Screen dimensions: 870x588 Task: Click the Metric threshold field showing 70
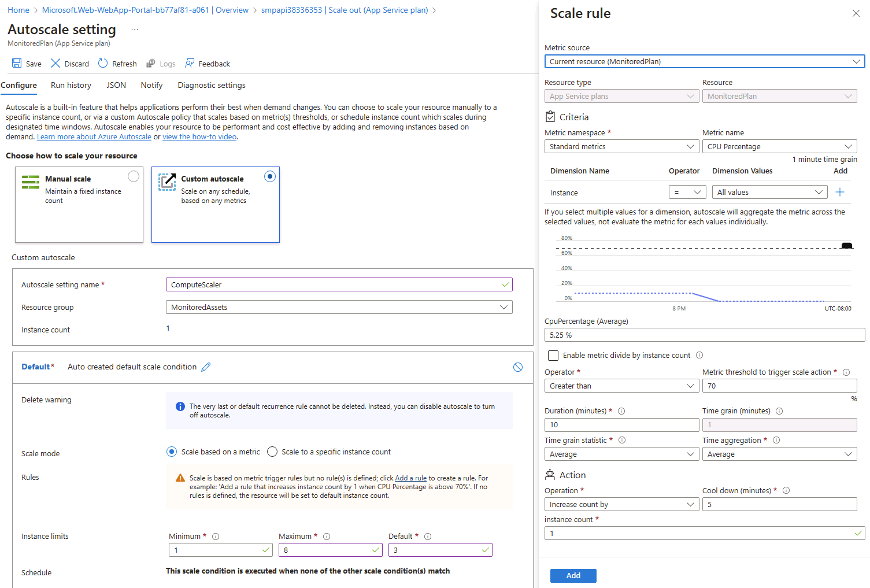[x=779, y=386]
